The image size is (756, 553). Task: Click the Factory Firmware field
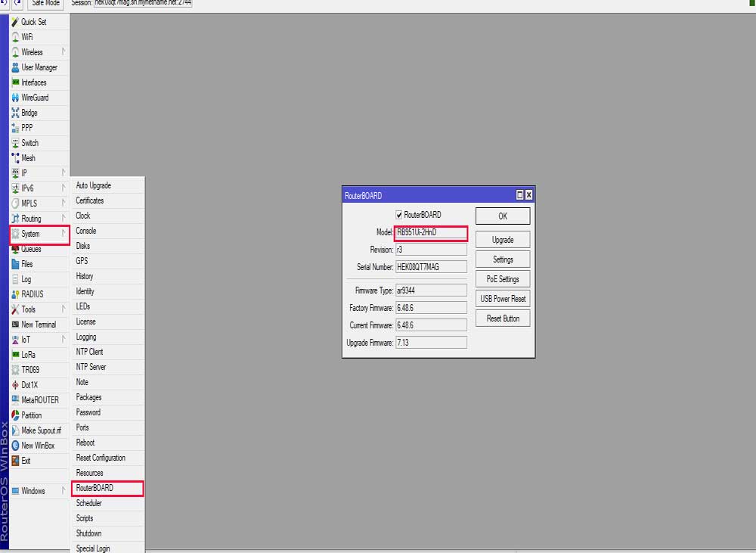(x=431, y=308)
